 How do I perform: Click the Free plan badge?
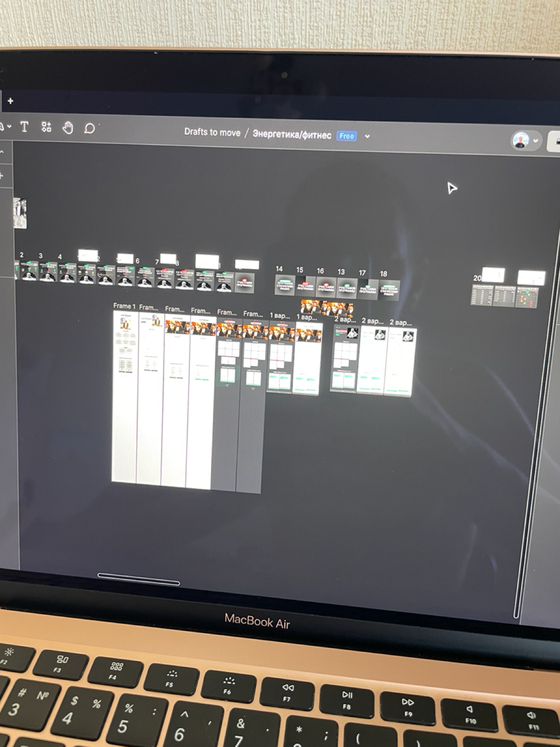347,136
